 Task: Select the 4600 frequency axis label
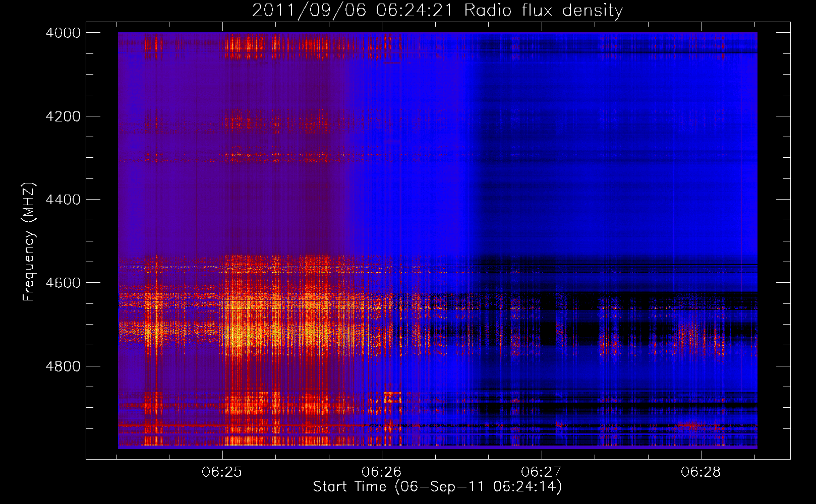pyautogui.click(x=63, y=283)
